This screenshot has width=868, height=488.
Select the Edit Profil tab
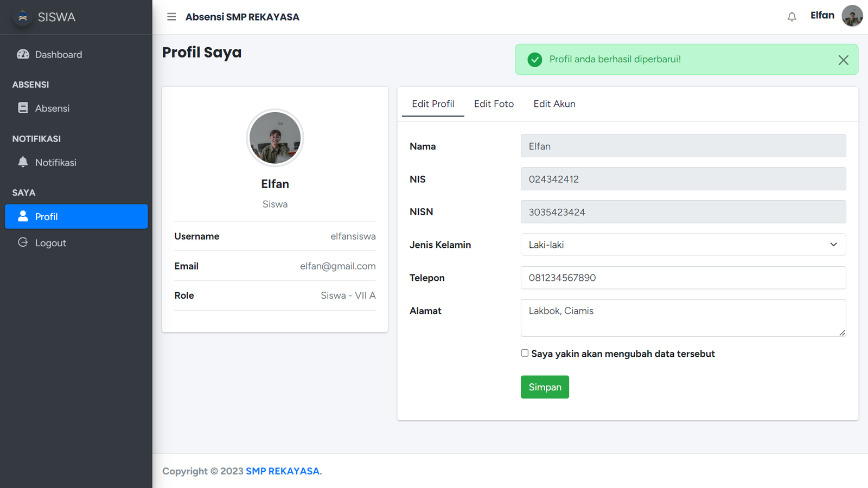(433, 104)
